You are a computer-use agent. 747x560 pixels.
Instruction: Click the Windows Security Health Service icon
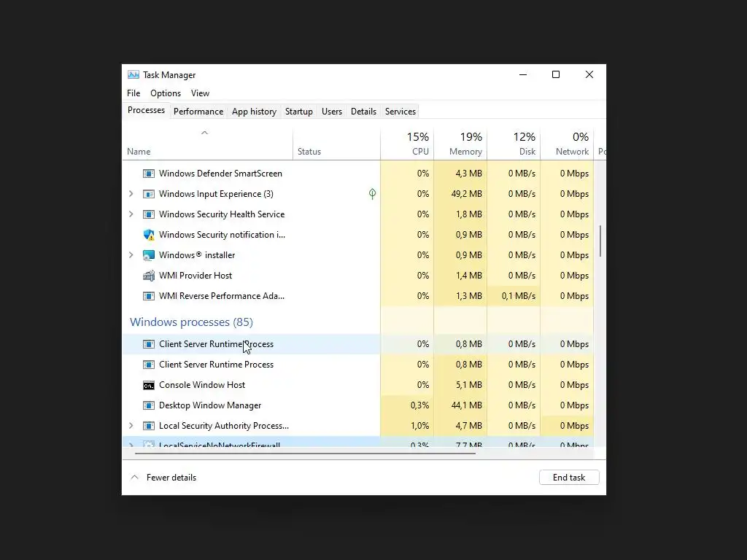149,214
